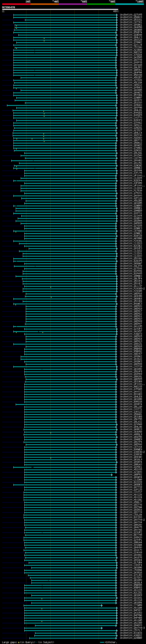Click UniRef100_Q40885 label
146x644 pixels.
[x=131, y=90]
